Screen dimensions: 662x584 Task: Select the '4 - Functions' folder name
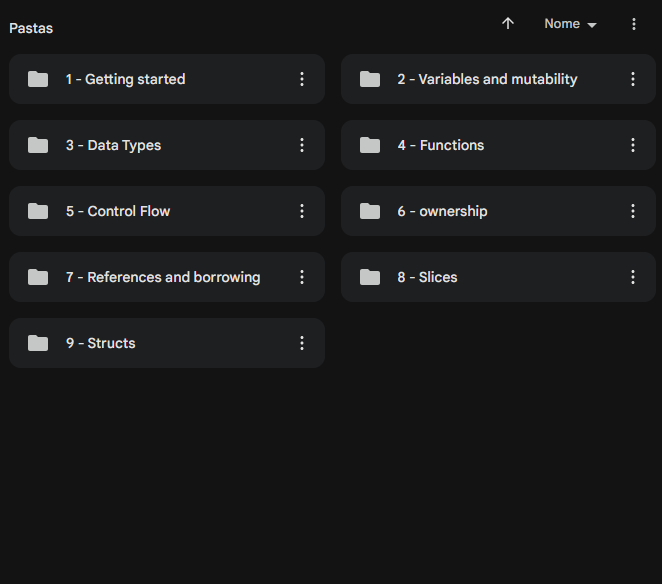point(441,145)
